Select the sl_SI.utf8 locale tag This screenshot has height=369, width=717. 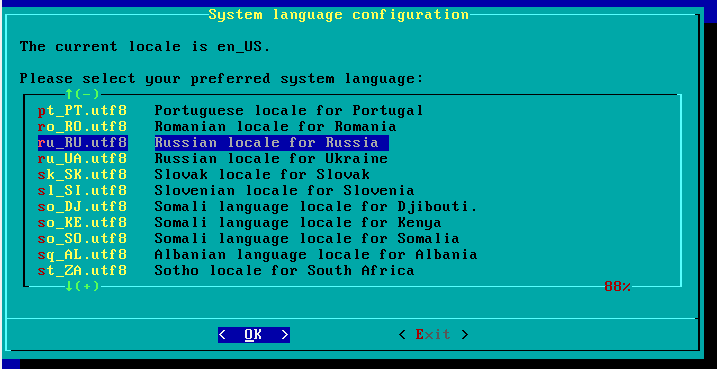click(x=82, y=191)
